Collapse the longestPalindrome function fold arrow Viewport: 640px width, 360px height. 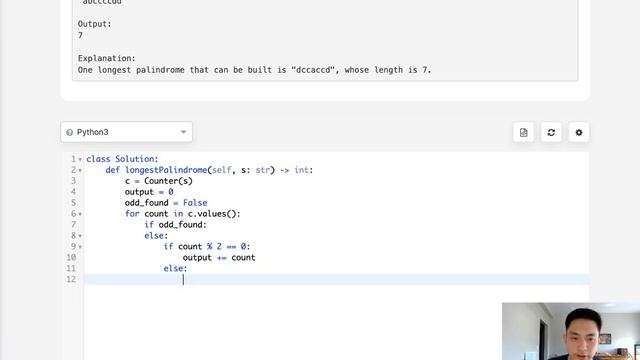click(x=80, y=171)
